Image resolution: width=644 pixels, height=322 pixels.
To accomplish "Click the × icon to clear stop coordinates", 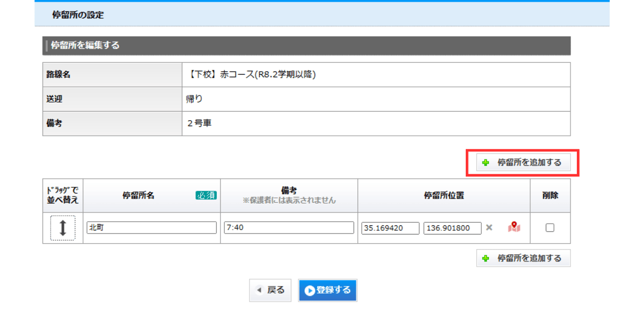I will pos(489,228).
